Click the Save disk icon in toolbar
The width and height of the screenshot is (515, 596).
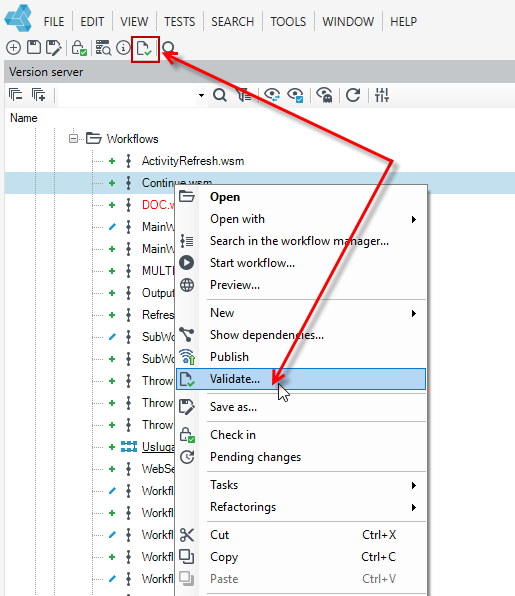[34, 48]
